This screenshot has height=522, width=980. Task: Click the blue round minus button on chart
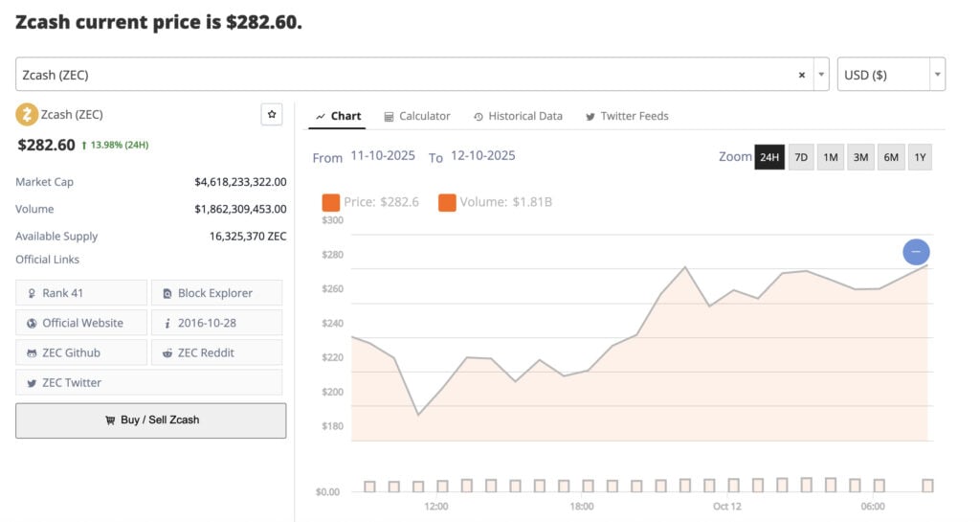(x=916, y=252)
